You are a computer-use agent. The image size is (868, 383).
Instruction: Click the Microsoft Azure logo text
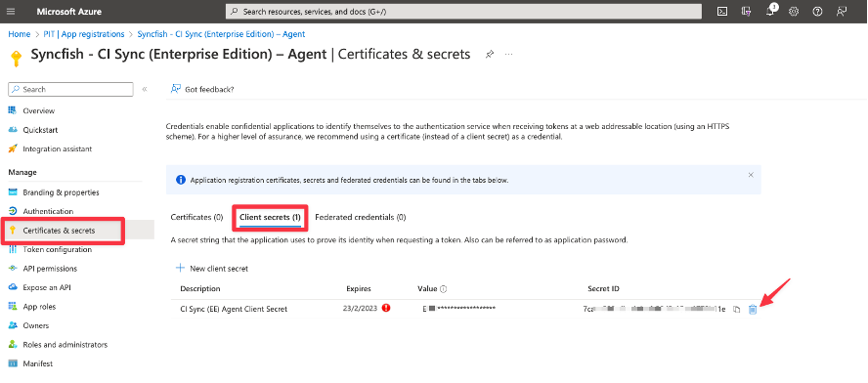point(69,11)
